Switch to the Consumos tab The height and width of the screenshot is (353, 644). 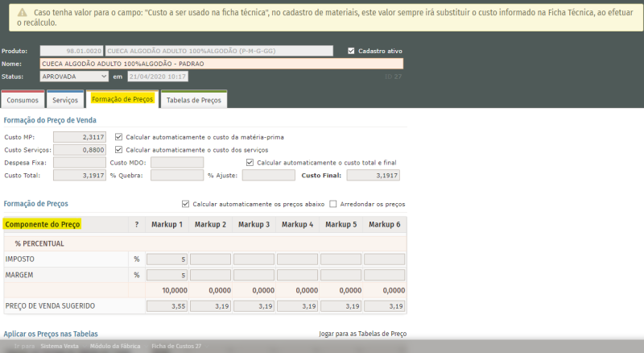tap(23, 100)
